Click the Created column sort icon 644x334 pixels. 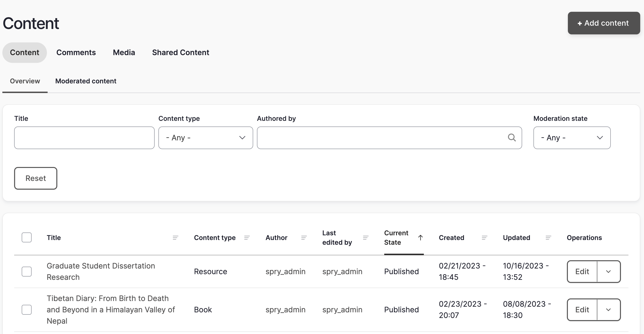(x=484, y=238)
